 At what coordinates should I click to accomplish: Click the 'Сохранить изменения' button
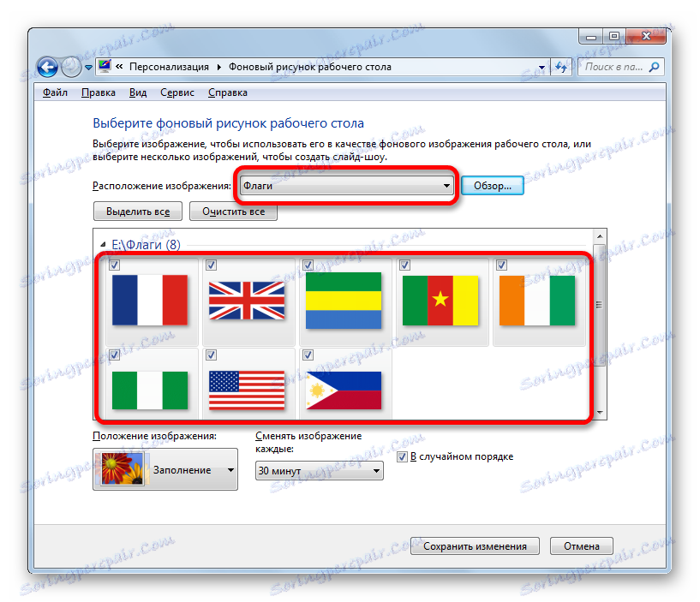[475, 545]
